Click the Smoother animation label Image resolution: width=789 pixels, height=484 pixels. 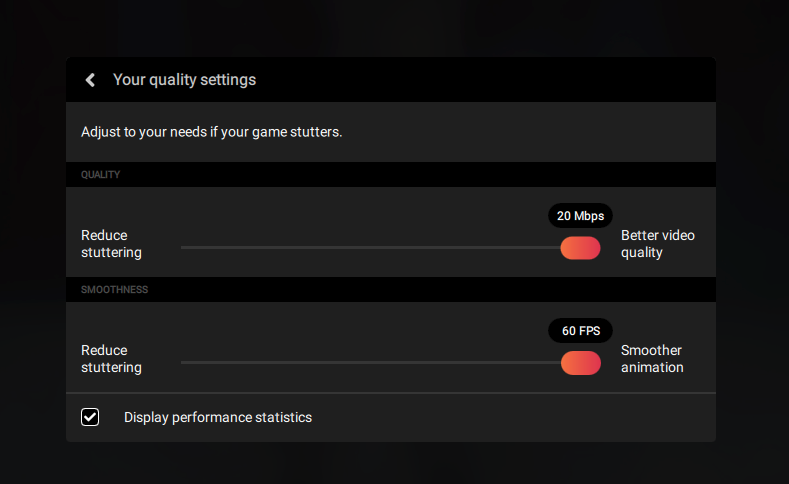pos(652,359)
